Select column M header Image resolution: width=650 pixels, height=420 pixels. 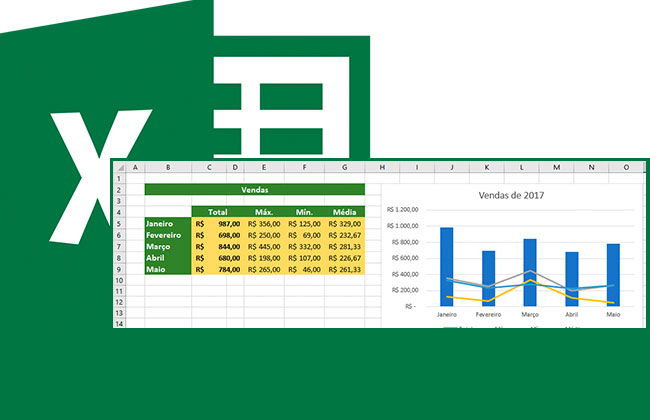pos(556,168)
